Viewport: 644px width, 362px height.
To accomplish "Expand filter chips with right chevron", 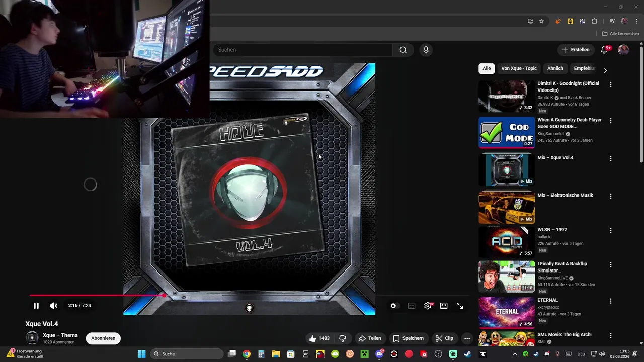I will (605, 70).
